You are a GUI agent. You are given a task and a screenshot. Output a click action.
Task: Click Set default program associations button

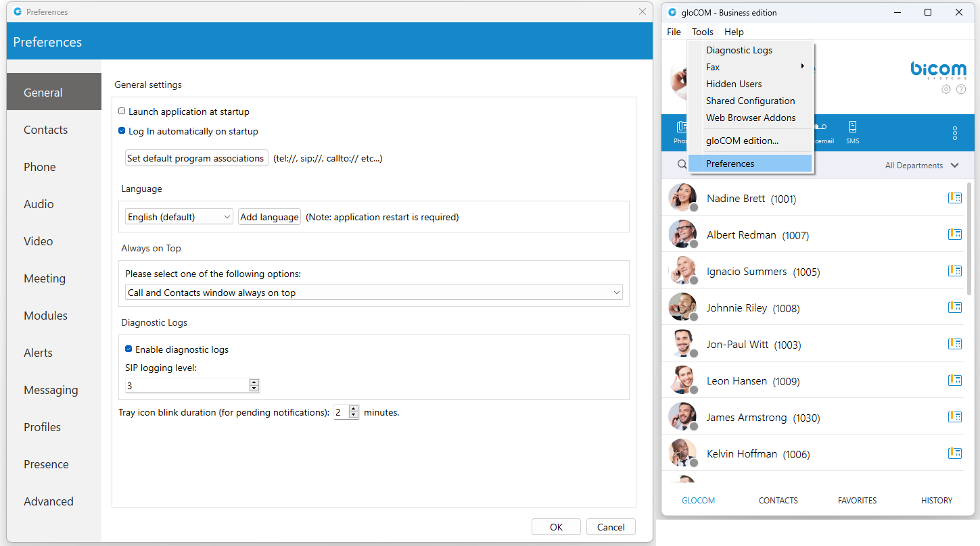[197, 158]
